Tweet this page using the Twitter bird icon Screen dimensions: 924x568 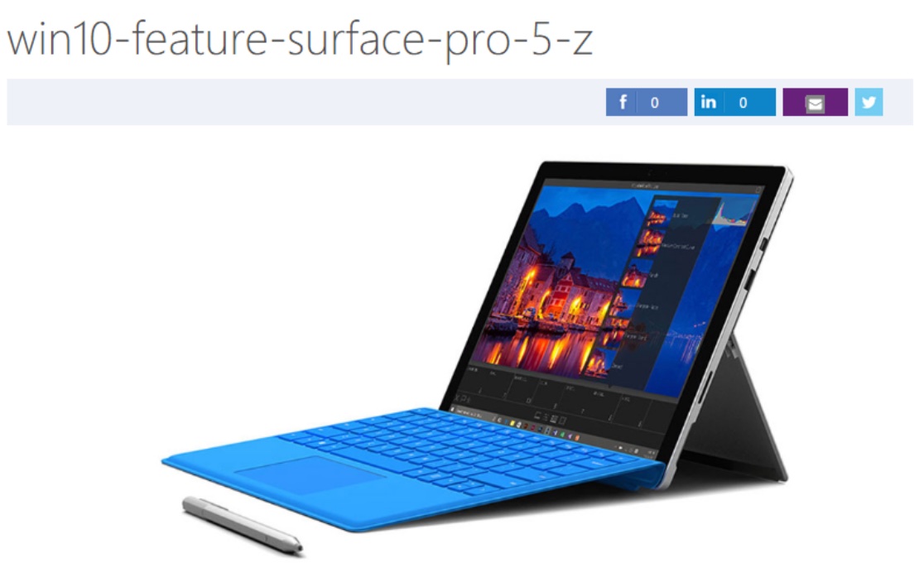[869, 102]
